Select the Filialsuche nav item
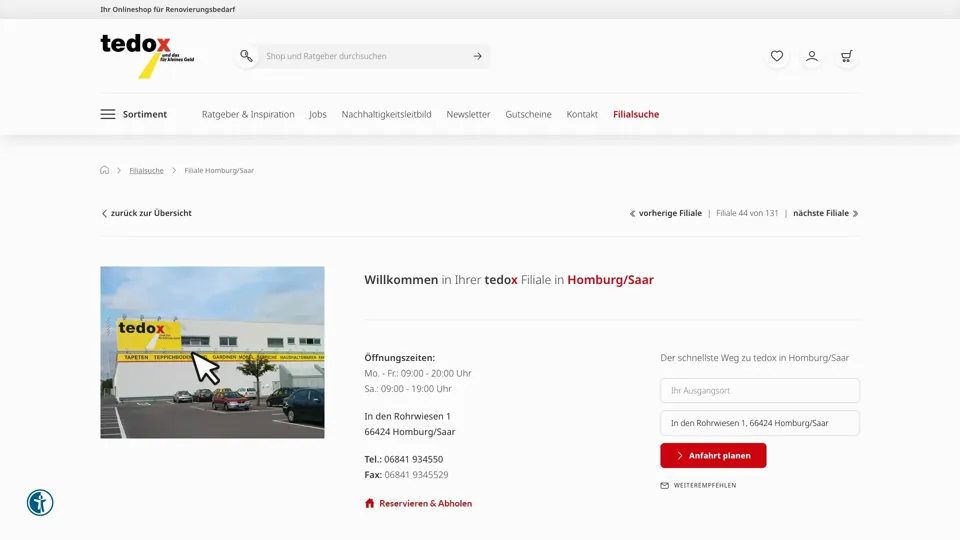Image resolution: width=960 pixels, height=540 pixels. click(636, 114)
